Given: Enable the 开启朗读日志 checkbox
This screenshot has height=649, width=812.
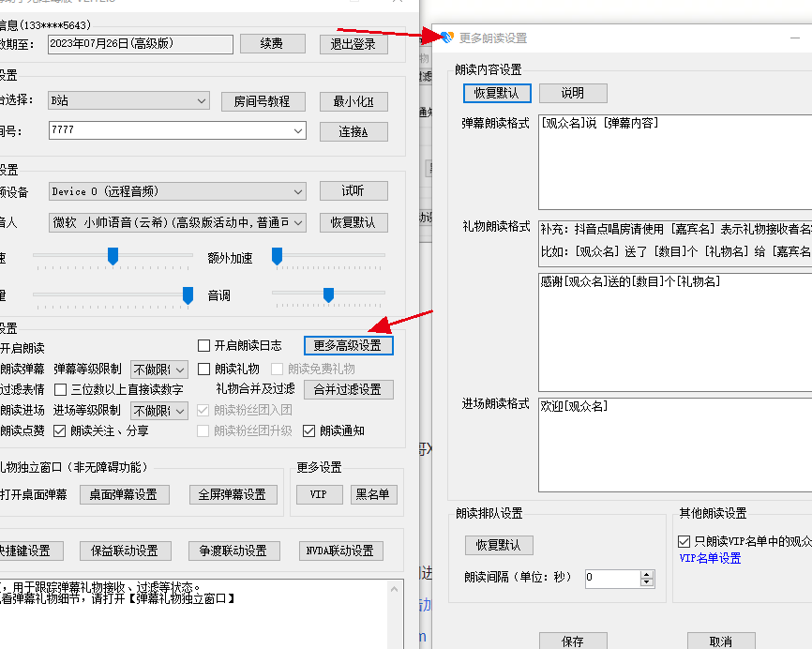Looking at the screenshot, I should click(204, 345).
